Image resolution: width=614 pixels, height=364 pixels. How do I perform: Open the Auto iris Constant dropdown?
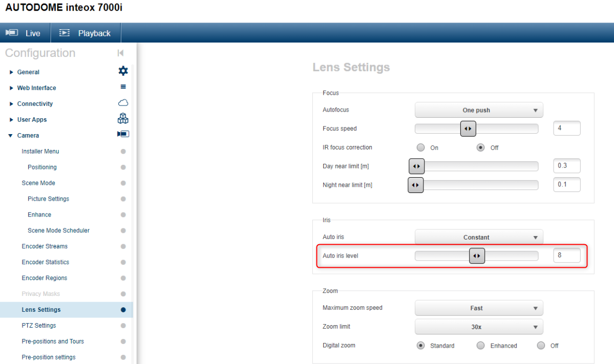[479, 237]
